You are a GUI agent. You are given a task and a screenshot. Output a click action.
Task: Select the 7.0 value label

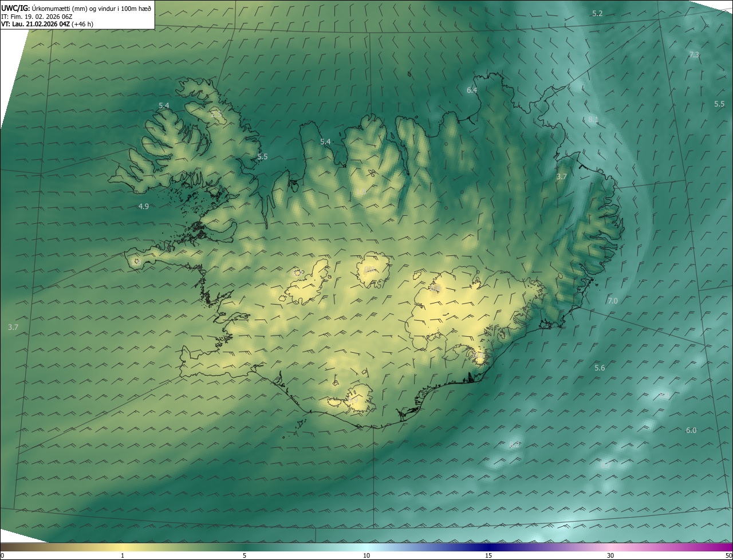pos(613,301)
